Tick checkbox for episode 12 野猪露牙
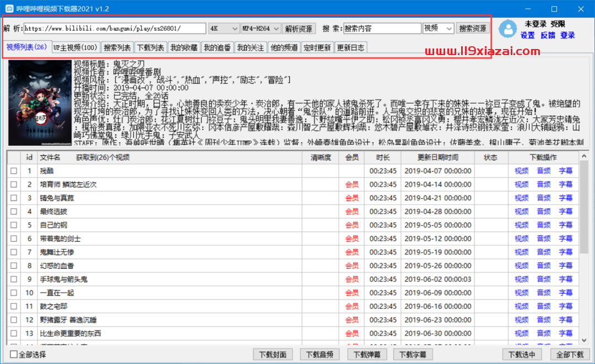 tap(14, 320)
